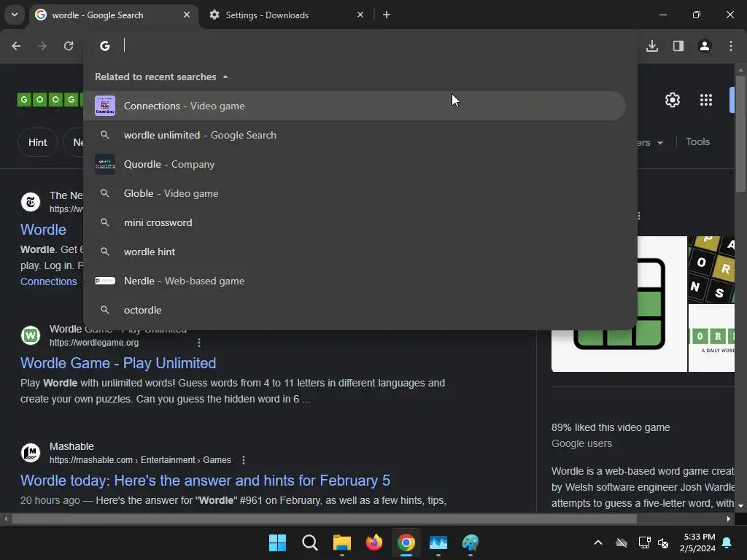Viewport: 747px width, 560px height.
Task: Open the tab search chevron button
Action: point(15,15)
